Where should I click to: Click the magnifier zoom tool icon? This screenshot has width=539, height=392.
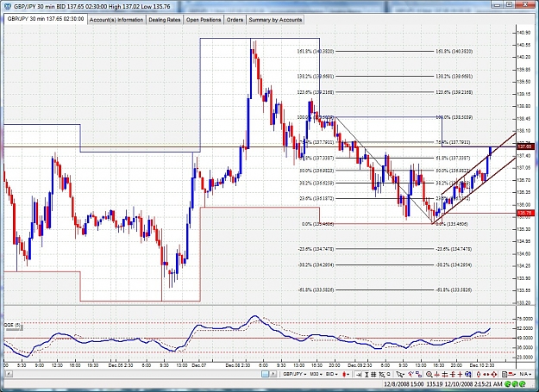(429, 375)
